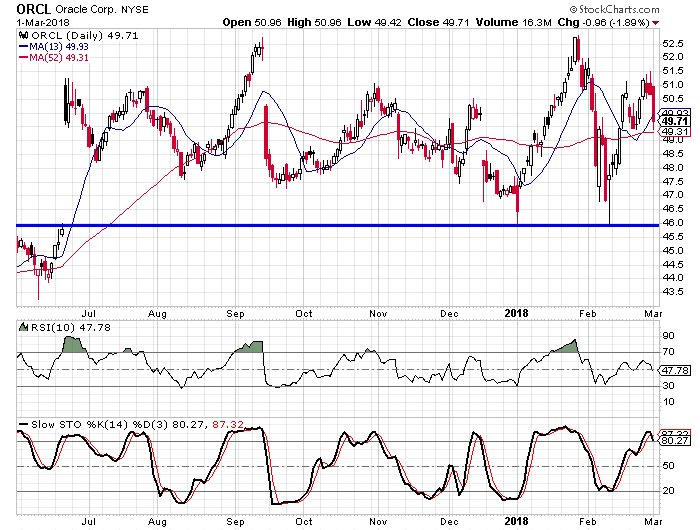Click the Feb label on price chart axis

(x=588, y=314)
